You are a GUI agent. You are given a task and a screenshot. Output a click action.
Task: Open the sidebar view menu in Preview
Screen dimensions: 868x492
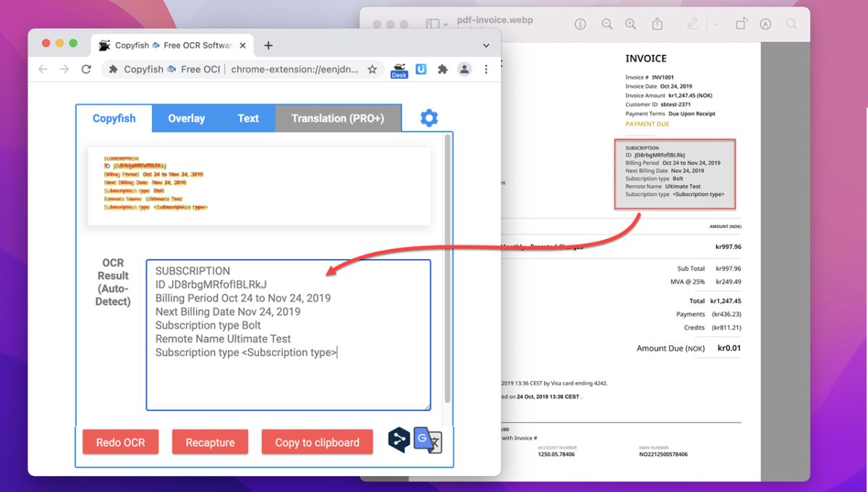(438, 25)
